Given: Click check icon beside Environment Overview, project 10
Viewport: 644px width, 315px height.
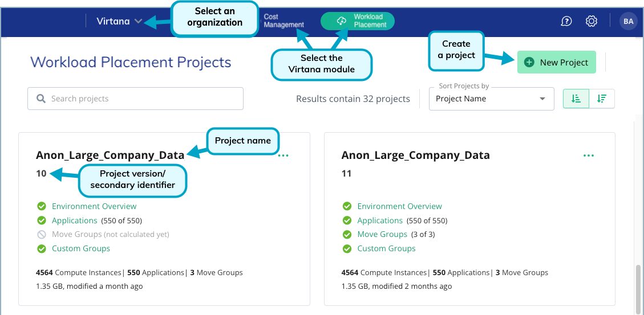Looking at the screenshot, I should [42, 206].
